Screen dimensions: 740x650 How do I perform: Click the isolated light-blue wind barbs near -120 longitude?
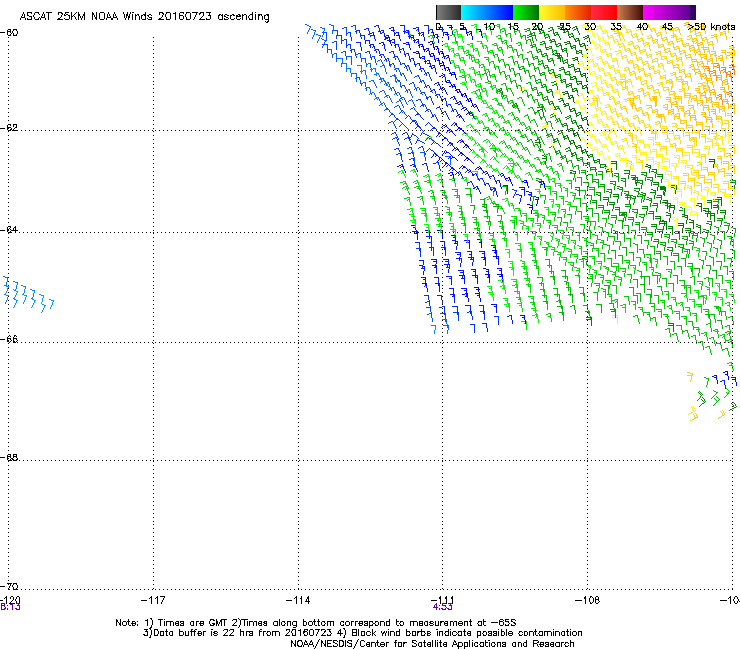[x=28, y=295]
